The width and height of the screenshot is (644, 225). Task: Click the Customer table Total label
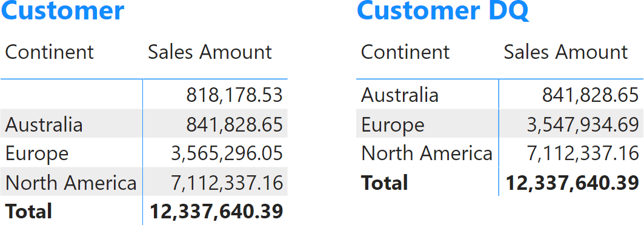click(28, 211)
